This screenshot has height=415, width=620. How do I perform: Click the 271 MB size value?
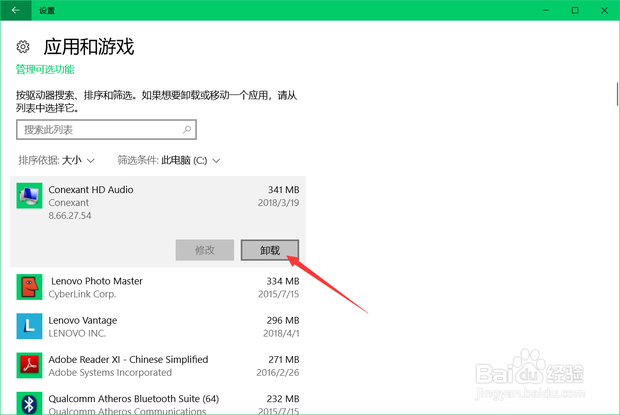coord(284,359)
